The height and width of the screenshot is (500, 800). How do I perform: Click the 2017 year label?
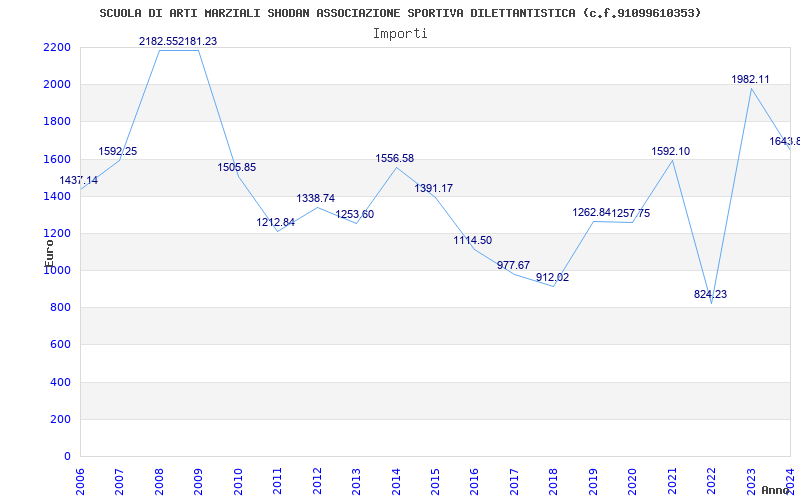pyautogui.click(x=514, y=481)
